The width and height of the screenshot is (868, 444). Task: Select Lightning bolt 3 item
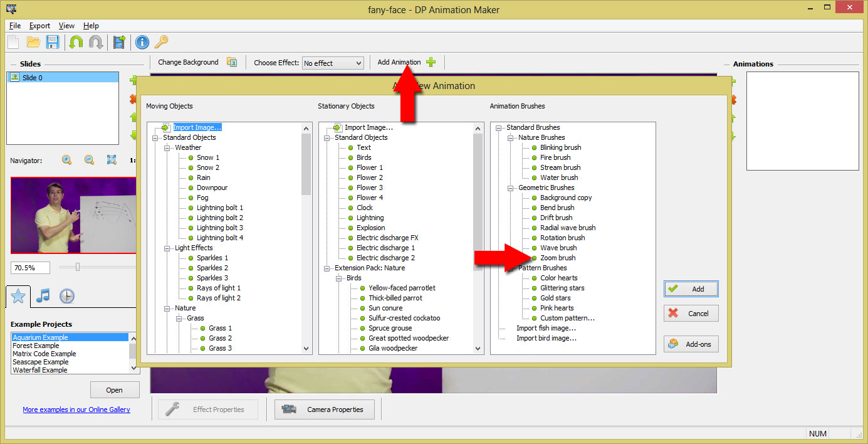pos(220,228)
